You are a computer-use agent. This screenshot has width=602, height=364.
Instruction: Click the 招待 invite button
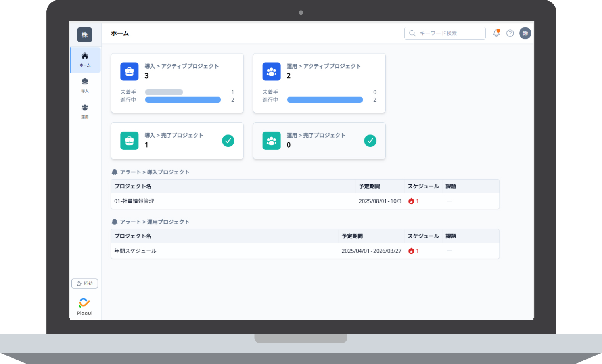pos(84,283)
